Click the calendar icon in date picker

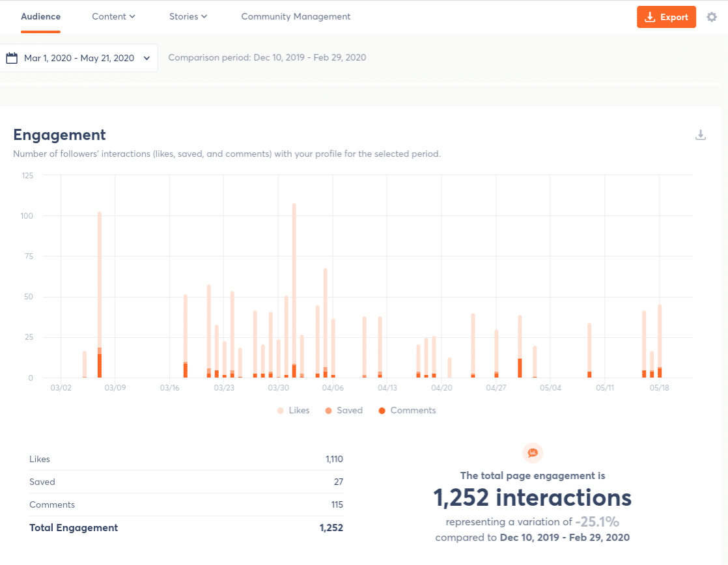(11, 58)
